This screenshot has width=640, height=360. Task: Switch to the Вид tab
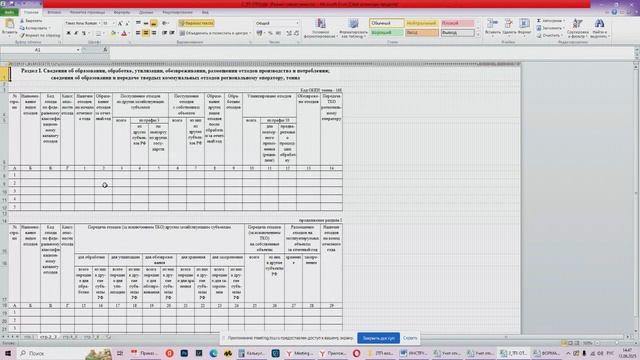tap(205, 12)
